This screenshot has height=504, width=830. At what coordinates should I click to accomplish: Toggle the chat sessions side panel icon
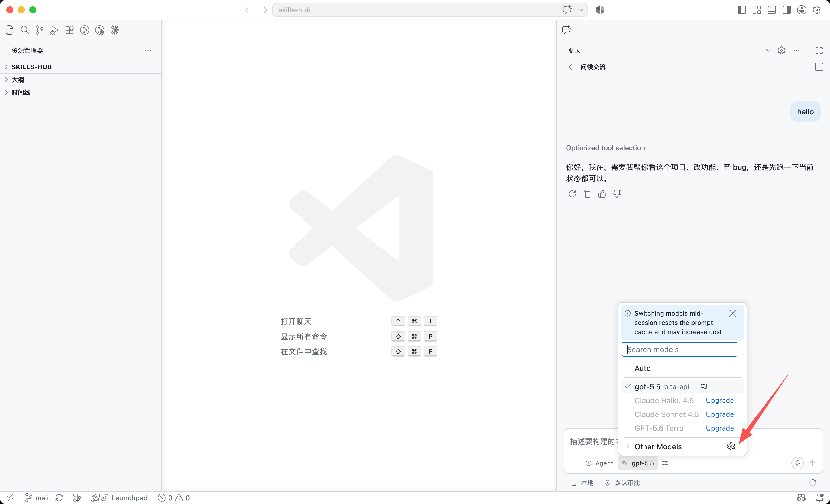click(x=819, y=67)
